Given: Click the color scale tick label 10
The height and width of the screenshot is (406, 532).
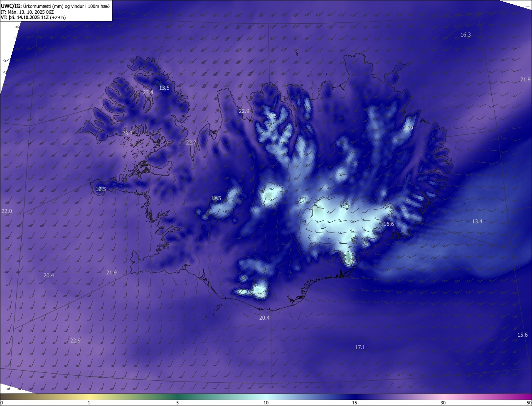Looking at the screenshot, I should point(266,403).
